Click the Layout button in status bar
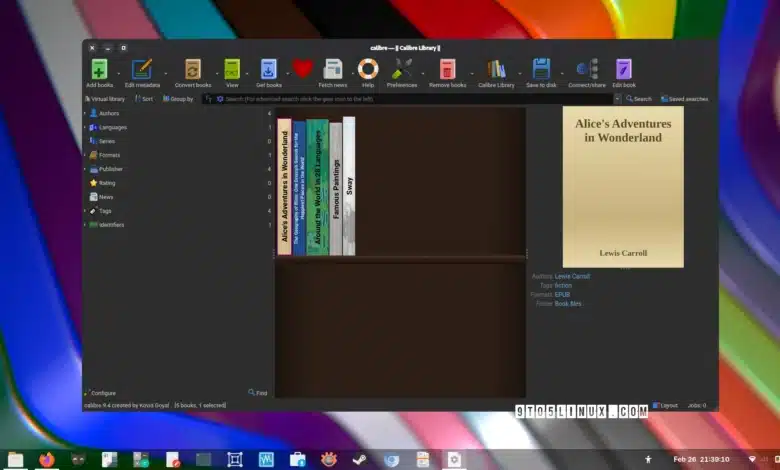 pos(665,405)
